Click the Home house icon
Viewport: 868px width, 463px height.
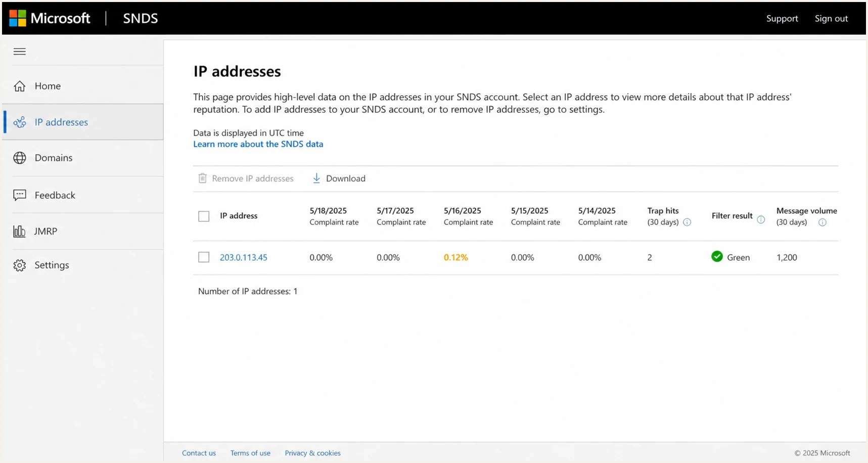click(20, 86)
